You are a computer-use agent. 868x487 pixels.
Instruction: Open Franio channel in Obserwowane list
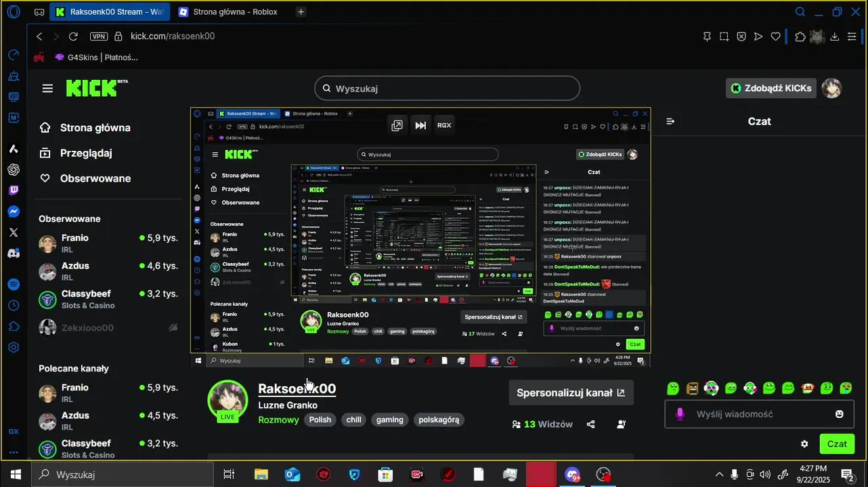[x=108, y=243]
